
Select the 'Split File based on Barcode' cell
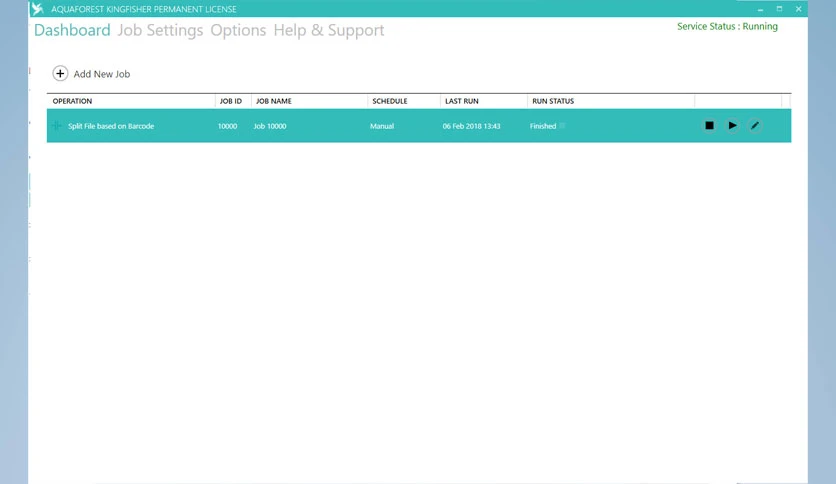click(x=111, y=126)
